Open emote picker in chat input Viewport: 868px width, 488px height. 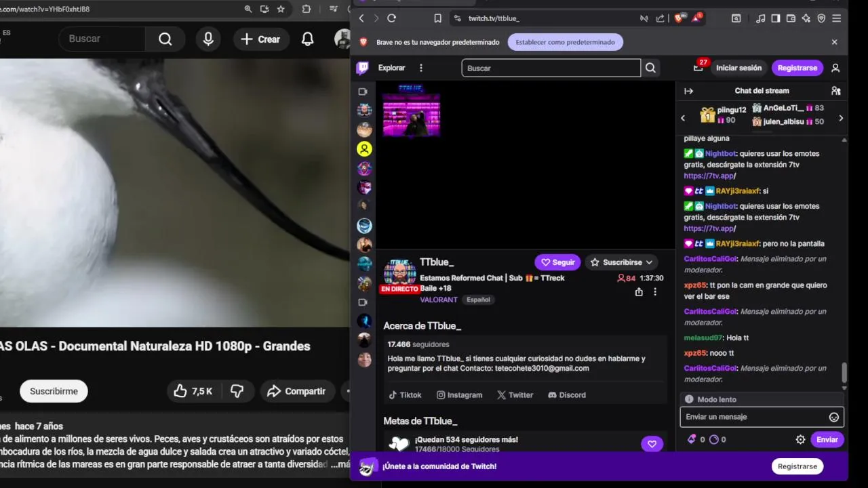834,417
